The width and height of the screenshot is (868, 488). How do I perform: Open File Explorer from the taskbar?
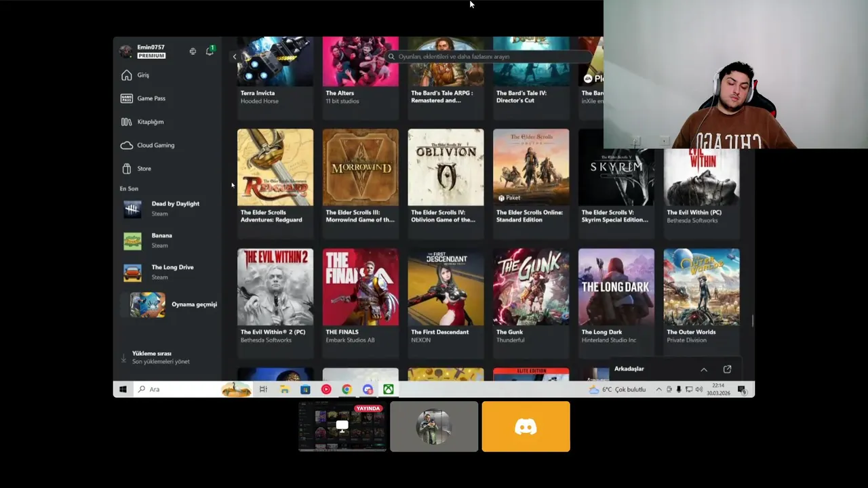(284, 389)
